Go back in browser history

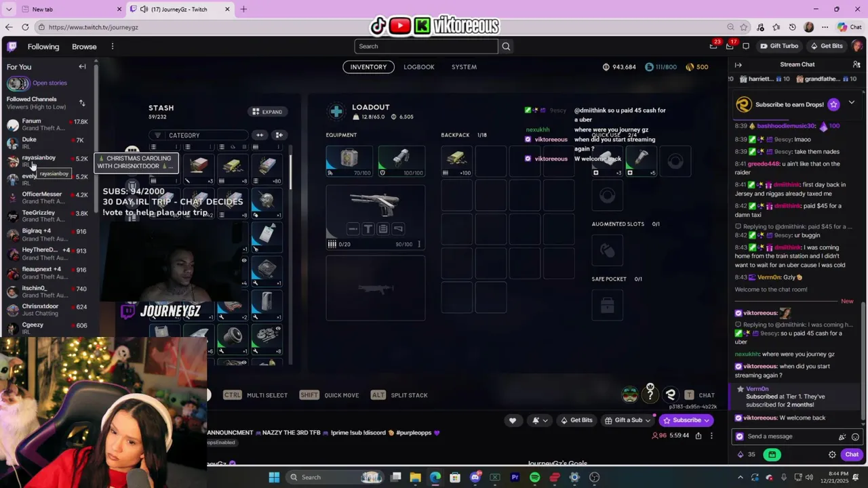(9, 27)
